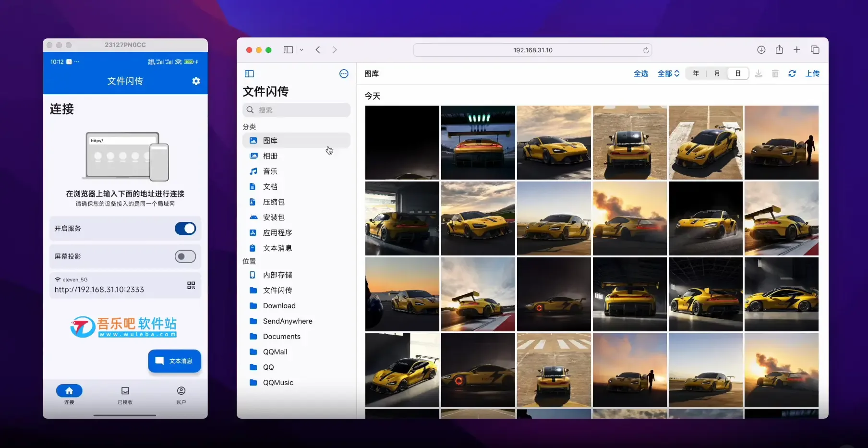Switch grouping to 月 month
Viewport: 868px width, 448px height.
click(717, 73)
